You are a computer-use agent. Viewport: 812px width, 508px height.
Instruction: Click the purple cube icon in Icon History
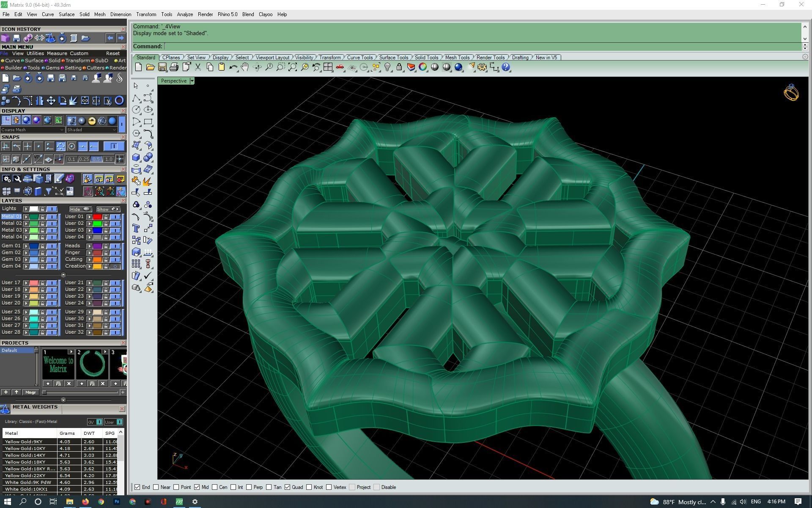5,38
